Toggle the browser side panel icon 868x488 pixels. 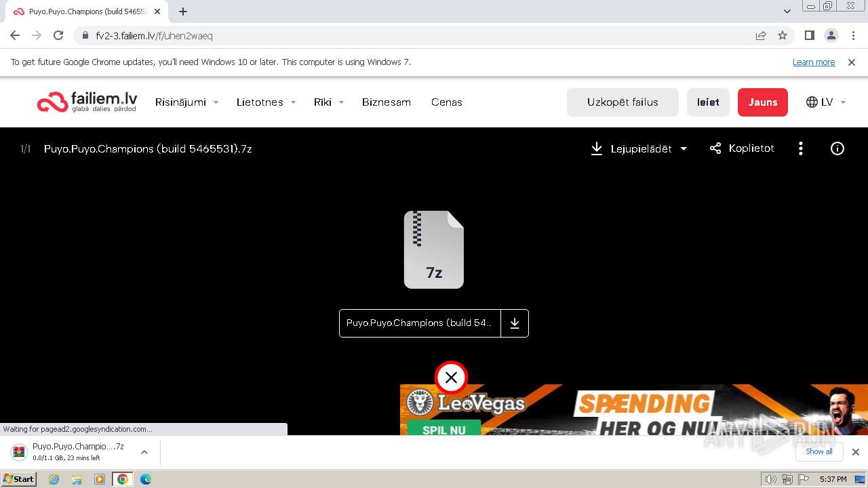pos(809,36)
